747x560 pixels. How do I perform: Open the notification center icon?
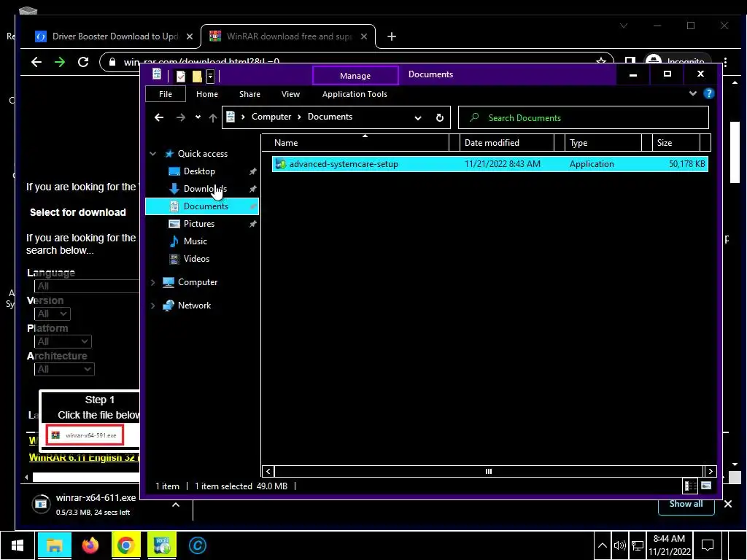[708, 545]
